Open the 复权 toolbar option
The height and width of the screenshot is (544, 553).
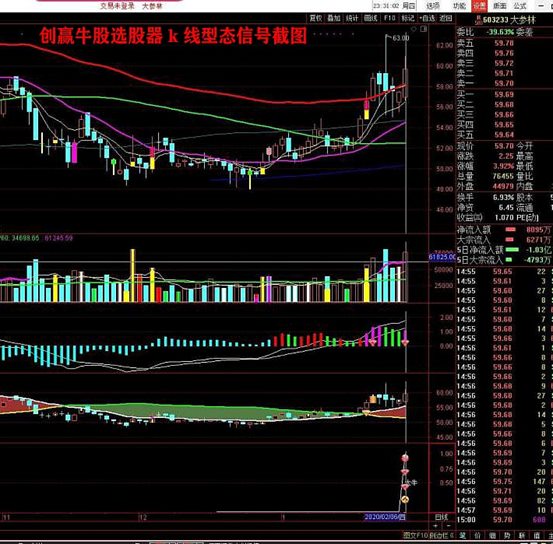[x=316, y=18]
